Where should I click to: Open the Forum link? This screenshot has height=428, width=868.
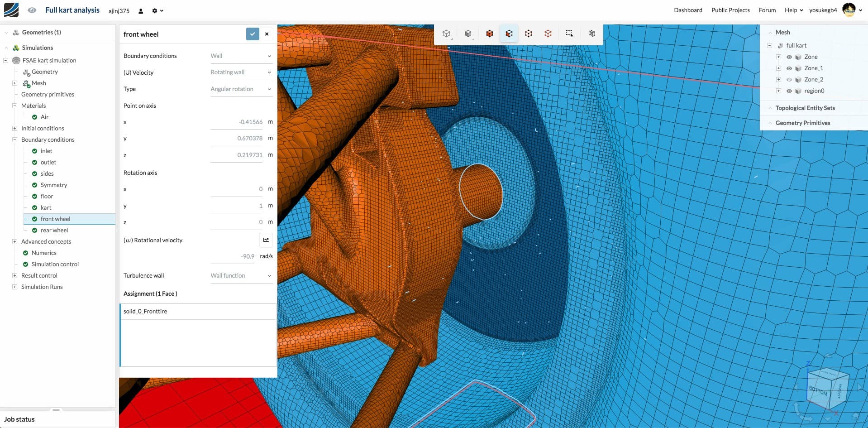pyautogui.click(x=767, y=10)
